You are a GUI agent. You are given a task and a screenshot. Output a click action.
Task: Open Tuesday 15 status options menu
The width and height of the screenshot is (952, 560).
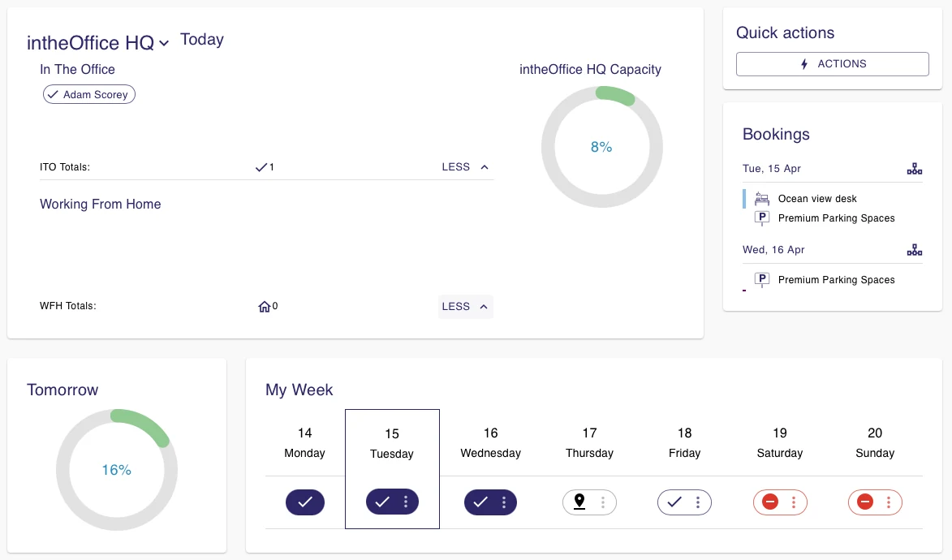click(x=406, y=502)
